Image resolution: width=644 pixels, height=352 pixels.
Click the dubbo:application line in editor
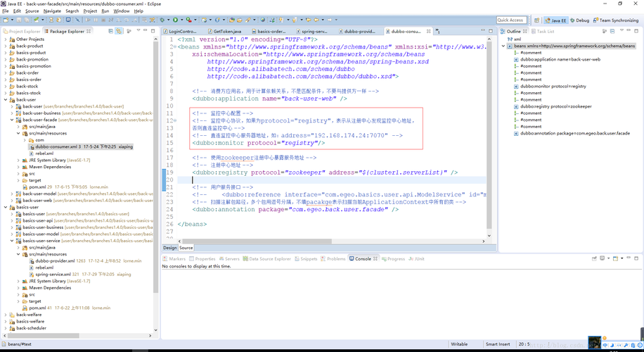tap(269, 99)
